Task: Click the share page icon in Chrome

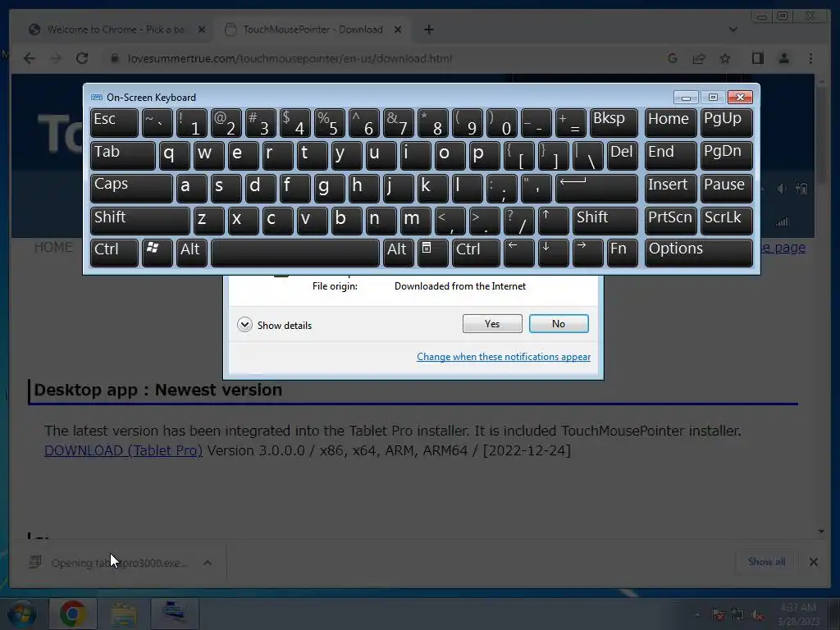Action: coord(699,58)
